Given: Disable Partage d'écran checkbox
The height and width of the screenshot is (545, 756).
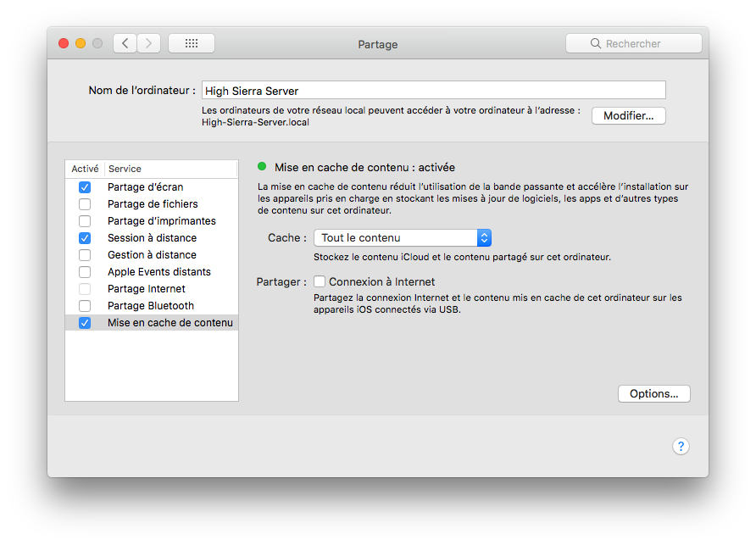Looking at the screenshot, I should [85, 187].
